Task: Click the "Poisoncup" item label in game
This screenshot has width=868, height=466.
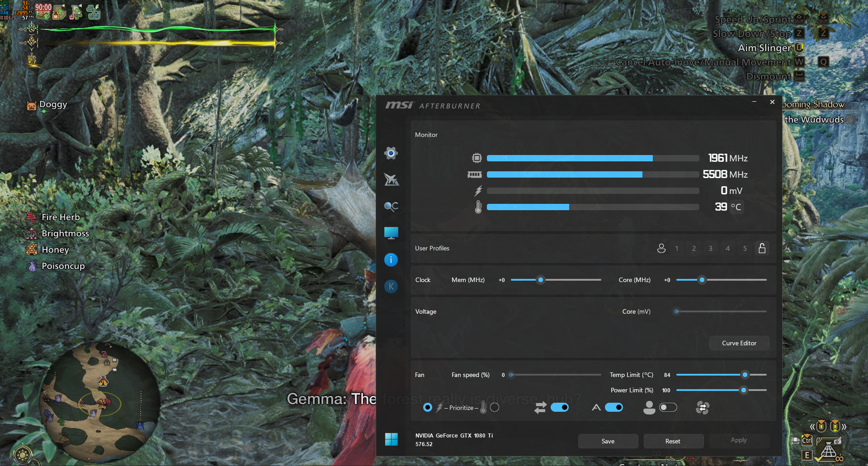Action: 63,266
